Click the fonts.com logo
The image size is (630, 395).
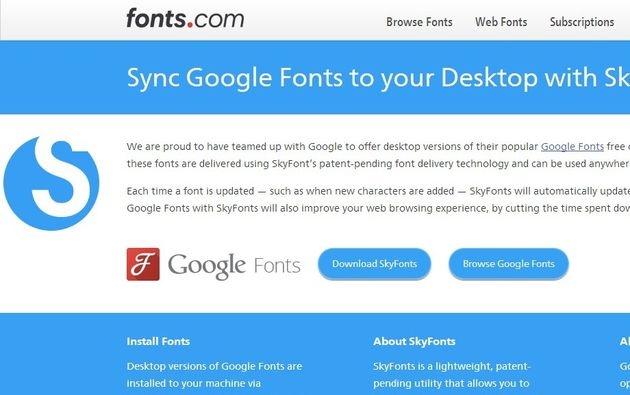185,19
